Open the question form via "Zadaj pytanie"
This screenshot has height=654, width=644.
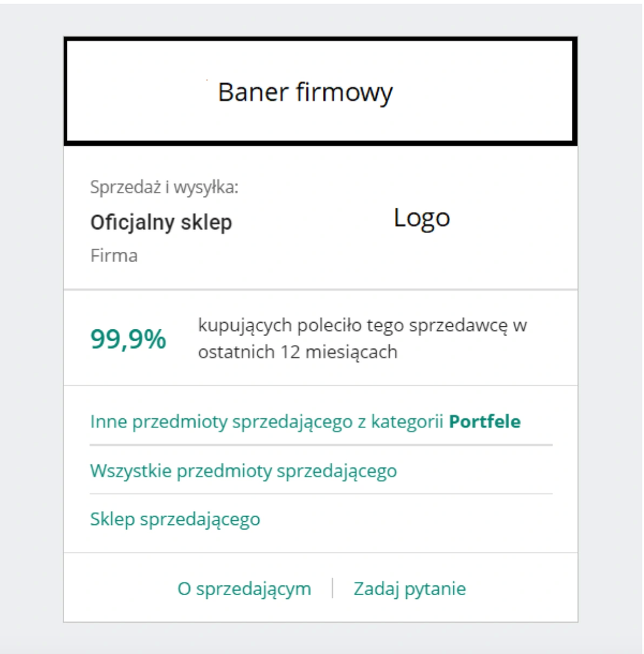tap(409, 587)
